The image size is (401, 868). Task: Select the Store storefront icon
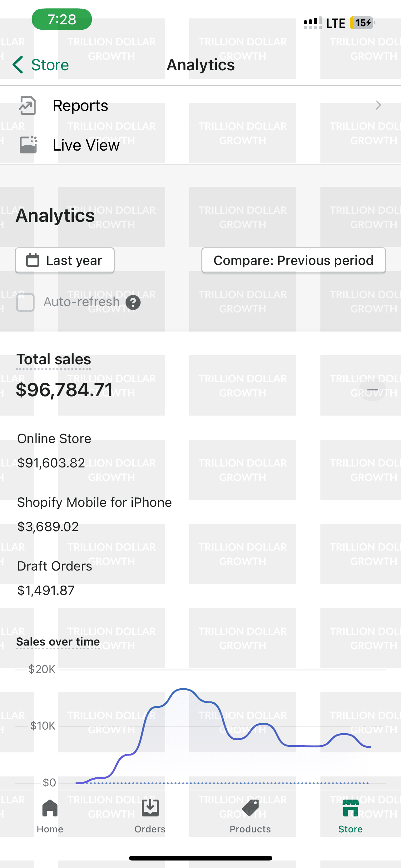pos(350,808)
